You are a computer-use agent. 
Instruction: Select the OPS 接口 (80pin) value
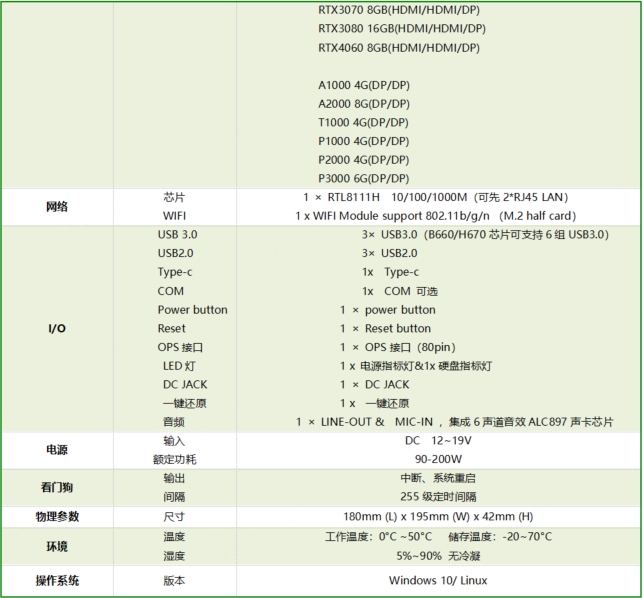tap(397, 347)
